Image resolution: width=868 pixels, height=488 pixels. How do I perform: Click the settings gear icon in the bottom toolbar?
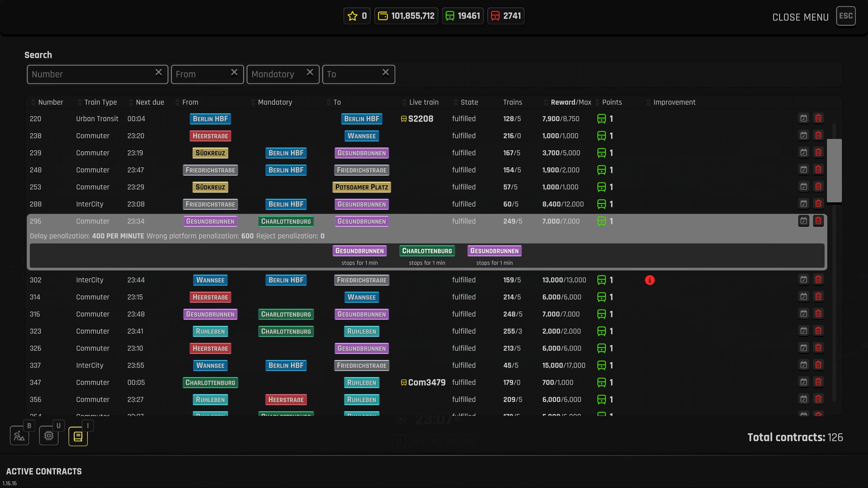click(48, 436)
